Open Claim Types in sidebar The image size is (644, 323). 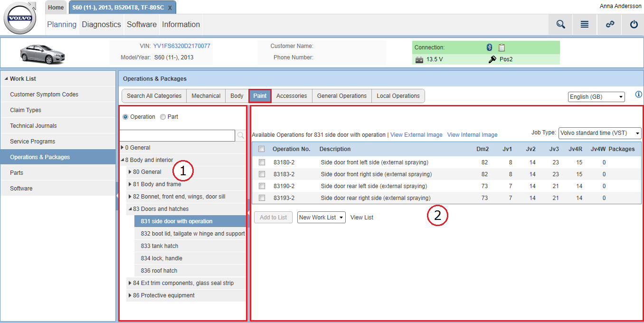(x=58, y=110)
